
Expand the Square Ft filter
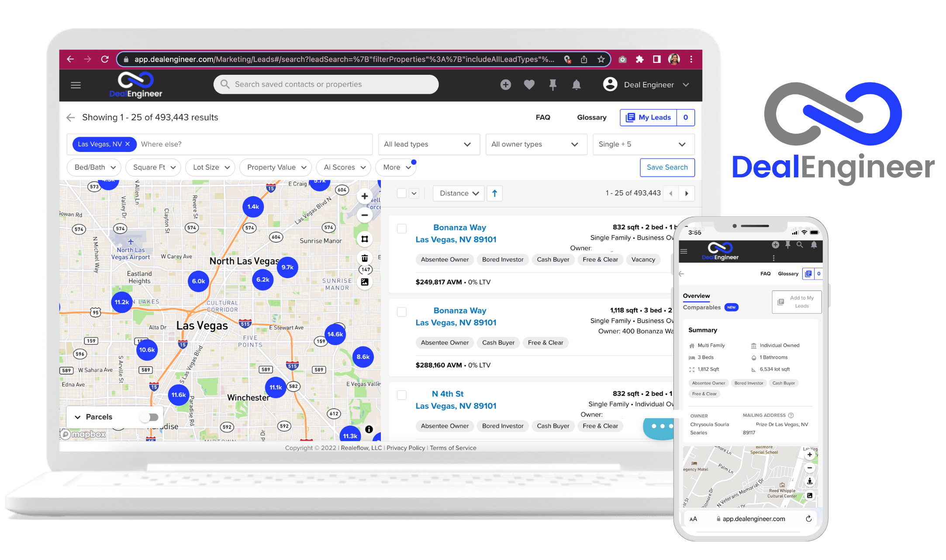[x=153, y=167]
